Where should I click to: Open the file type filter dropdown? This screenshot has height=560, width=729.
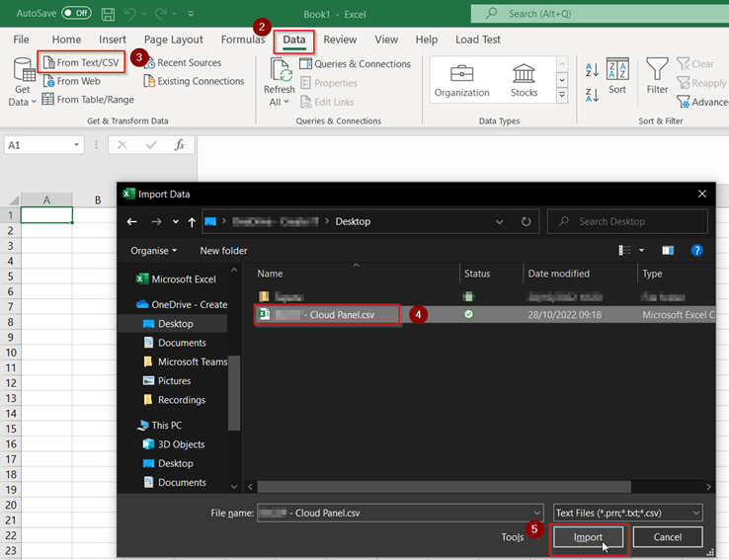point(628,513)
